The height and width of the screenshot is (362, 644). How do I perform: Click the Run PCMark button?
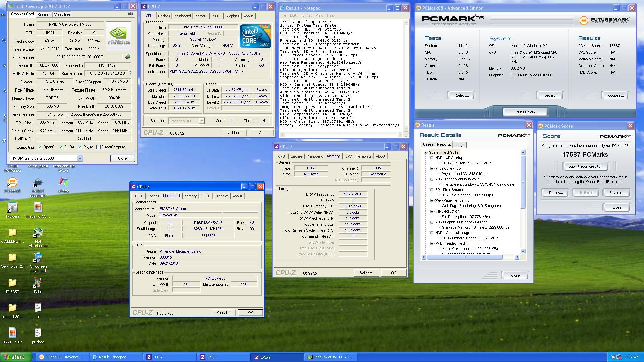(x=525, y=112)
